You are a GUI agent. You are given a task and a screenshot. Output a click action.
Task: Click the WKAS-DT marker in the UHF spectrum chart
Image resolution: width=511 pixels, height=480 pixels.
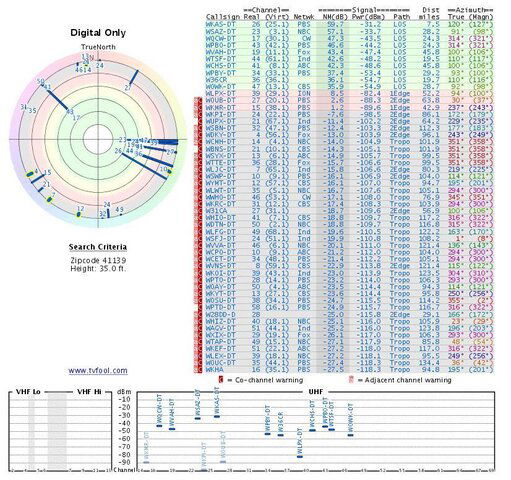pos(217,416)
